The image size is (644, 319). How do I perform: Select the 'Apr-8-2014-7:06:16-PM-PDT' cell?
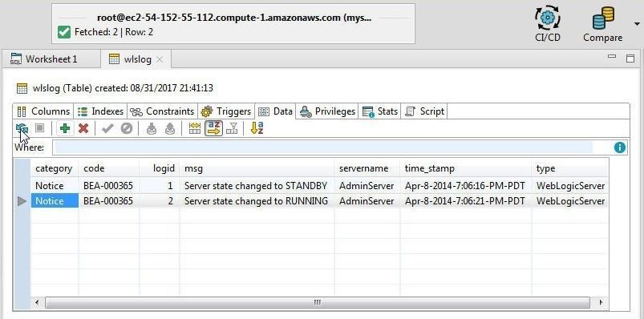tap(465, 186)
